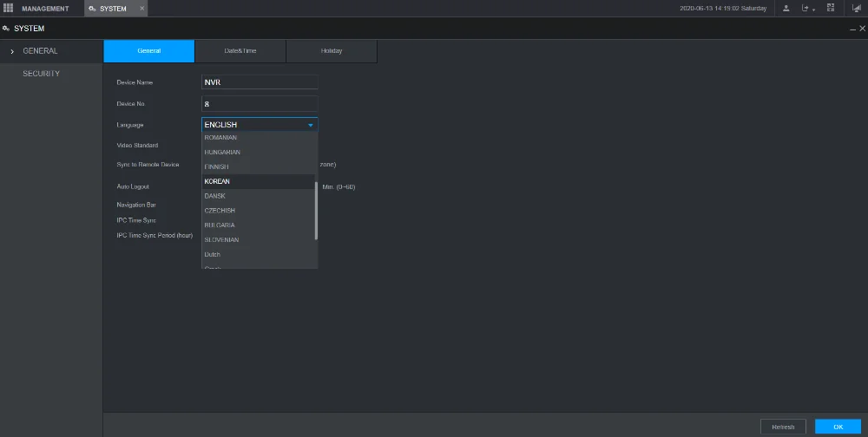The width and height of the screenshot is (868, 437).
Task: Click the Sync to Remote Device label
Action: [x=148, y=165]
